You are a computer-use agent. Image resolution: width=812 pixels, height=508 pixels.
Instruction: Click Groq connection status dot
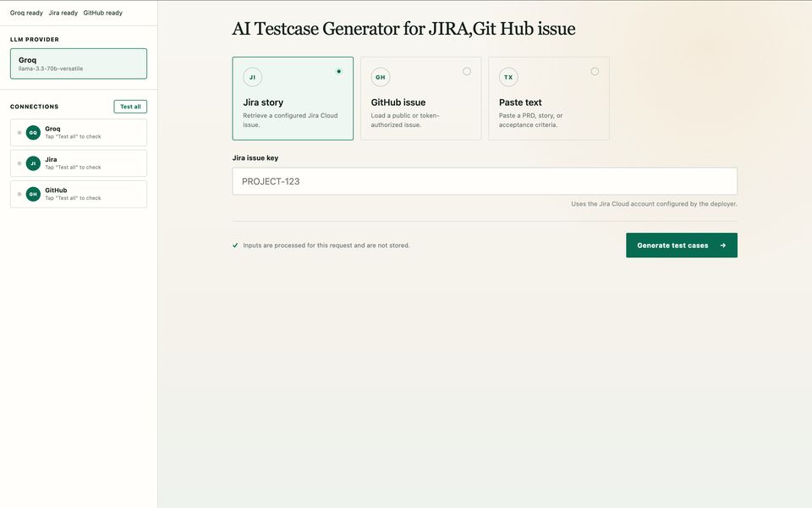click(19, 133)
